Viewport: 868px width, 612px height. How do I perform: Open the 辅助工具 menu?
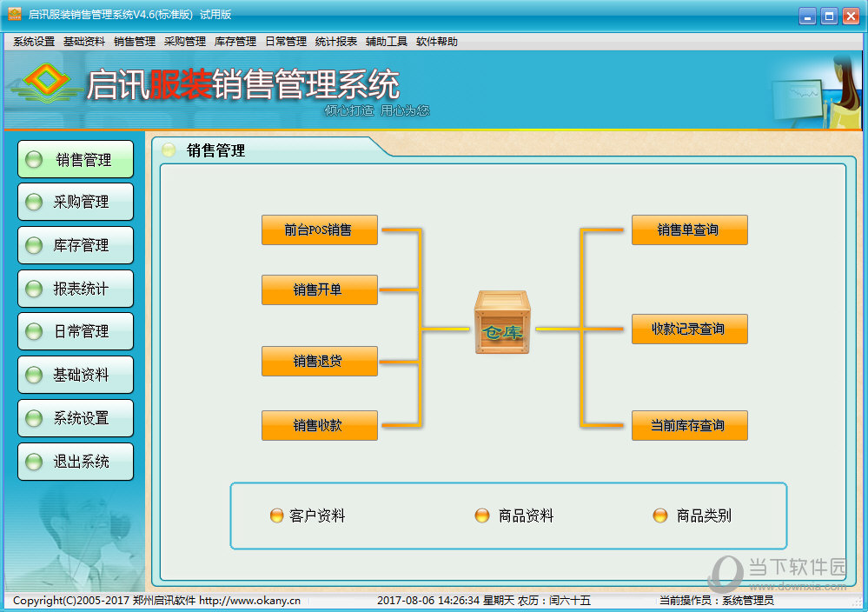tap(387, 42)
